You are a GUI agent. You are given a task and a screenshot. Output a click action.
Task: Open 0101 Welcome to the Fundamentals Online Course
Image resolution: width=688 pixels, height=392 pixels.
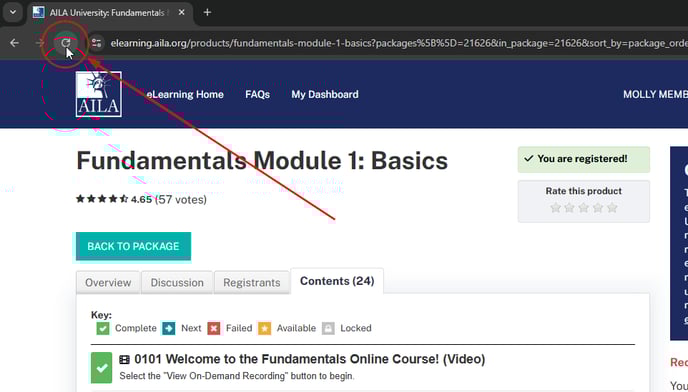click(x=310, y=359)
